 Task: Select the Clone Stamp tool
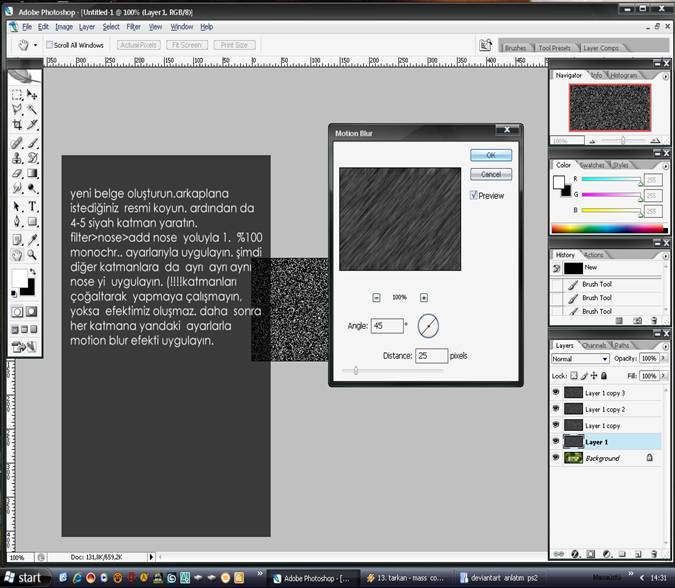pyautogui.click(x=17, y=158)
